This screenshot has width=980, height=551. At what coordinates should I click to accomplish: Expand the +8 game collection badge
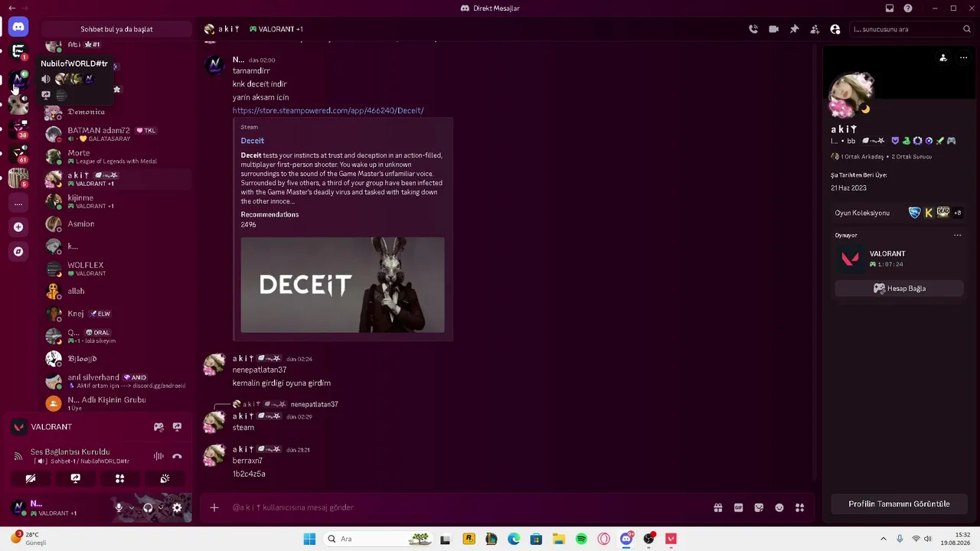click(x=957, y=213)
